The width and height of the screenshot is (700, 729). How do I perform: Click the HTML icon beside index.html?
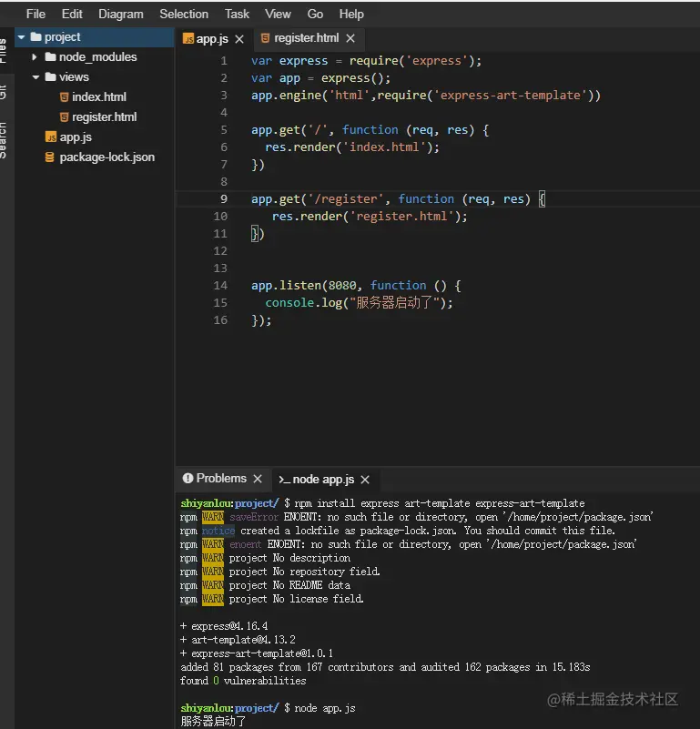tap(65, 96)
